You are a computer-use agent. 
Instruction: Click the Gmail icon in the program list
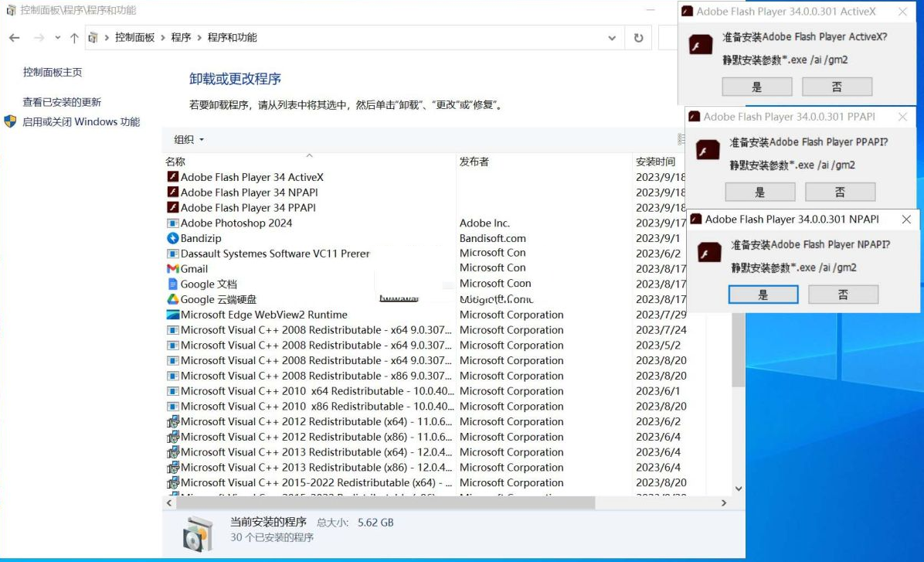172,268
